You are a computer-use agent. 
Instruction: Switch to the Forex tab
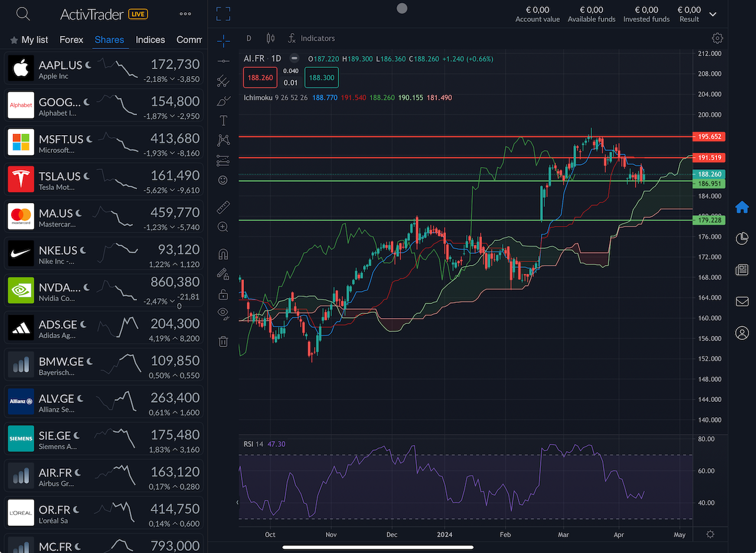point(71,40)
